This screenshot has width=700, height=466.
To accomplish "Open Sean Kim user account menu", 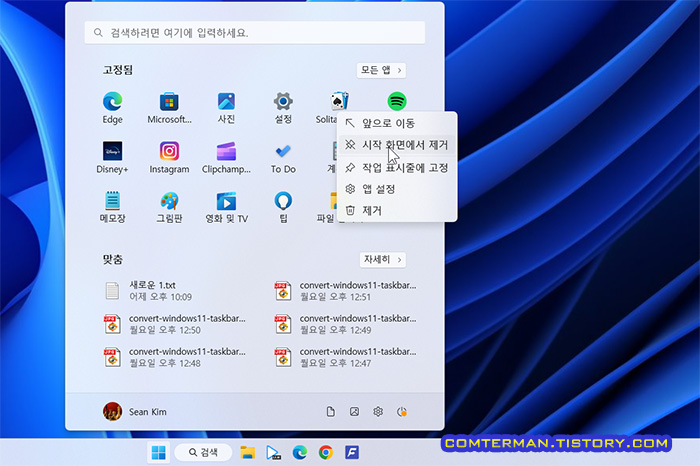I will (135, 412).
